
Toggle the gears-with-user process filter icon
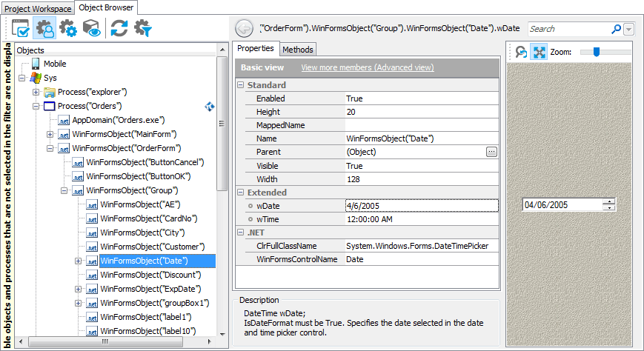click(x=44, y=29)
